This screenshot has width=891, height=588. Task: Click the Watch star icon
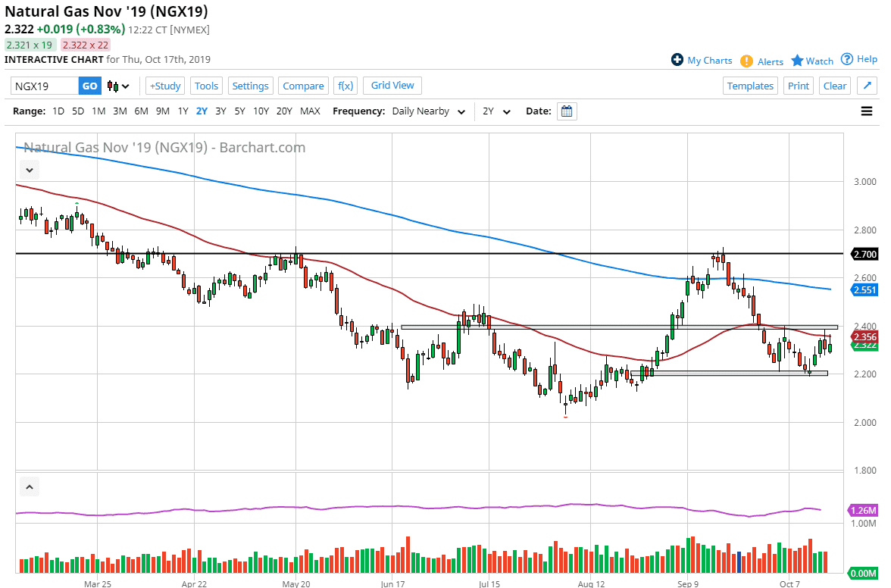(797, 61)
